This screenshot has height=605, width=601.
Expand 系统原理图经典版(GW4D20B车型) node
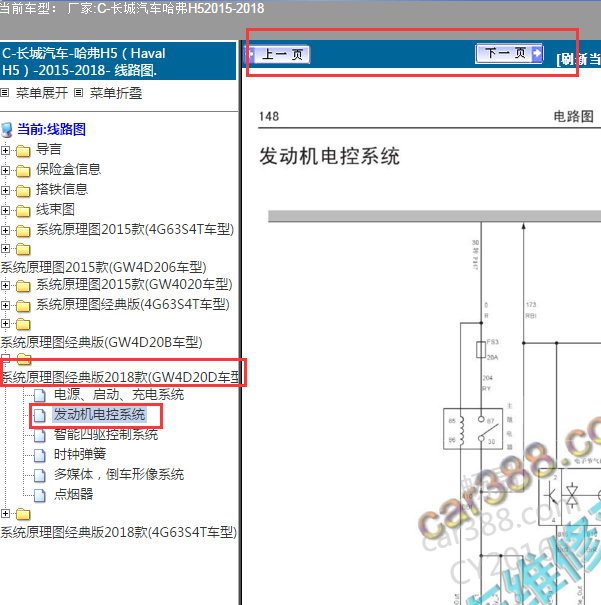point(5,323)
